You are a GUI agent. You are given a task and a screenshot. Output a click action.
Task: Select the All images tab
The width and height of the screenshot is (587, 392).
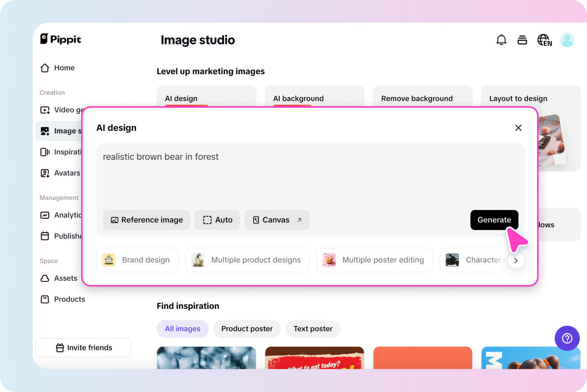tap(183, 329)
